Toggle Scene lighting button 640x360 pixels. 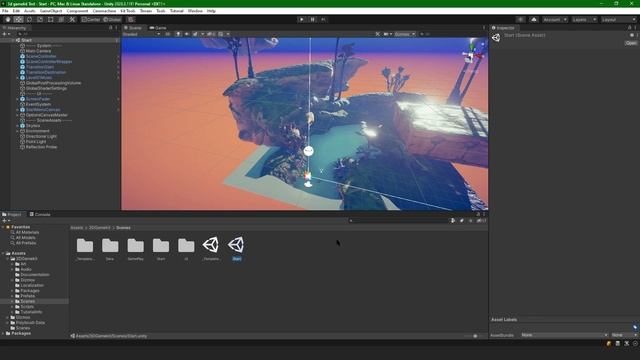pos(178,34)
